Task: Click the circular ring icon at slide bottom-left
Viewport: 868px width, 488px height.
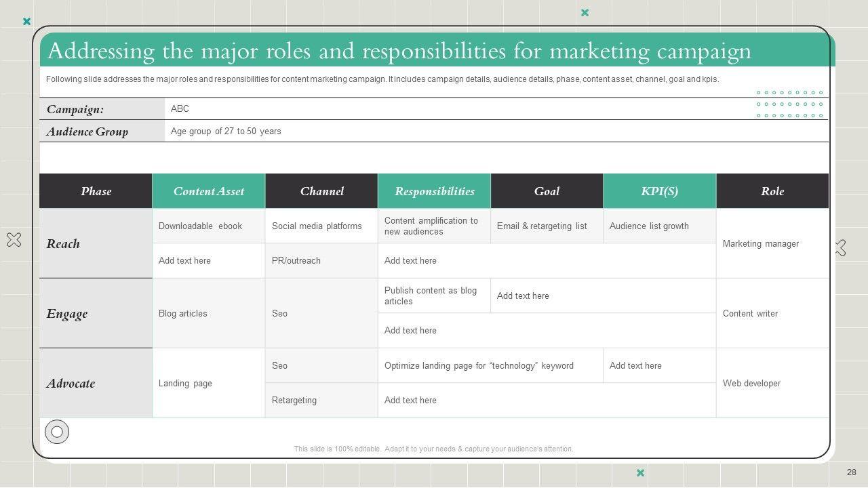Action: [x=57, y=432]
